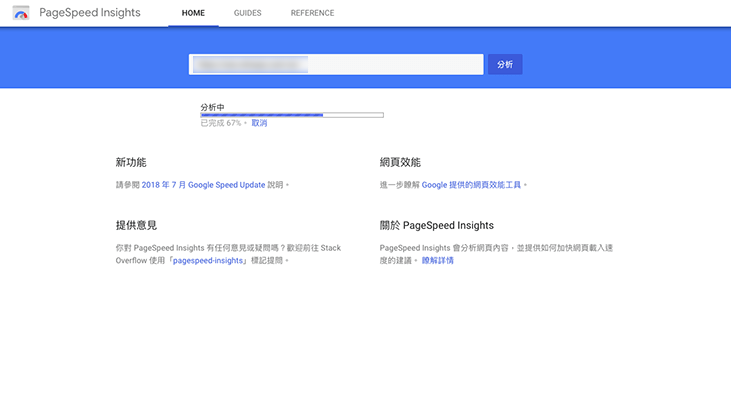The width and height of the screenshot is (731, 402).
Task: Click the PageSpeed Insights speedometer logo
Action: coord(21,13)
